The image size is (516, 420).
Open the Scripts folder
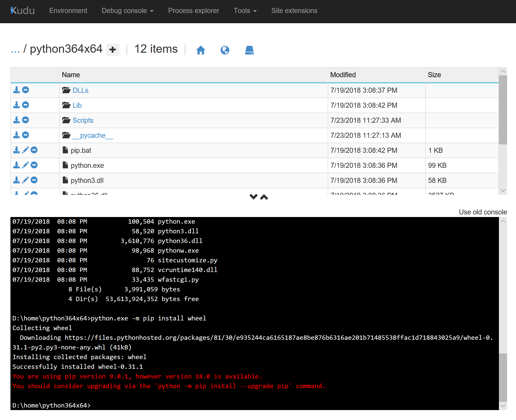pyautogui.click(x=83, y=120)
